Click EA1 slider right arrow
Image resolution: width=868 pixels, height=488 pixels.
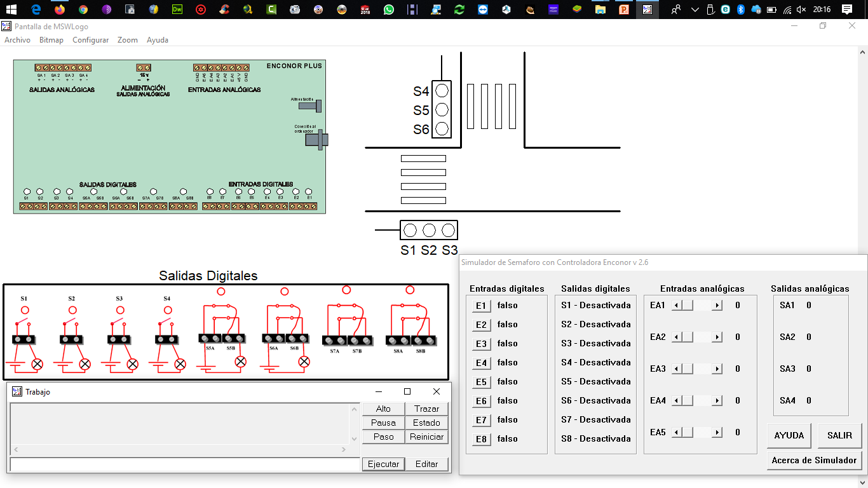717,306
